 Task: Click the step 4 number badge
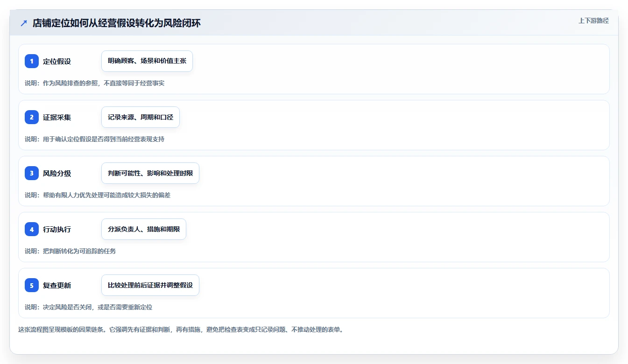(32, 229)
